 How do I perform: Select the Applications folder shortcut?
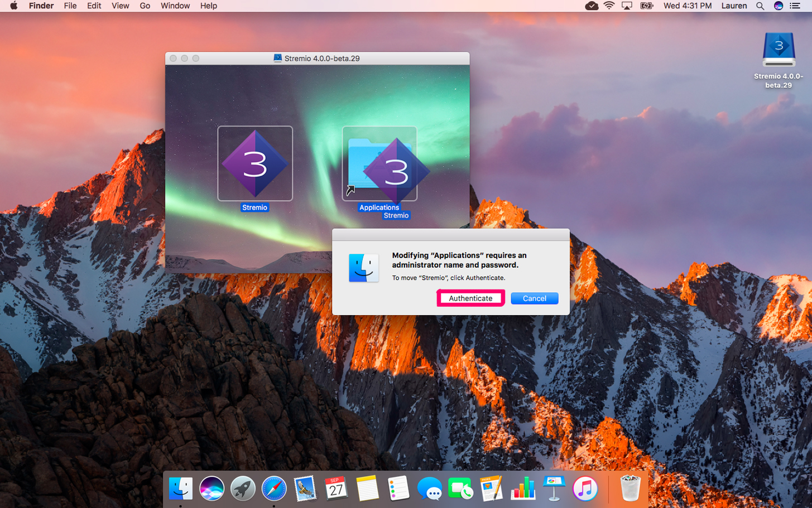(379, 163)
